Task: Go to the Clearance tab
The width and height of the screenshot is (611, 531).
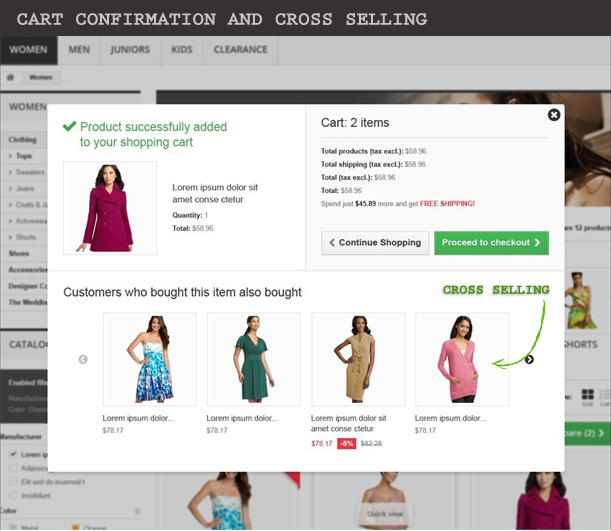Action: [241, 49]
